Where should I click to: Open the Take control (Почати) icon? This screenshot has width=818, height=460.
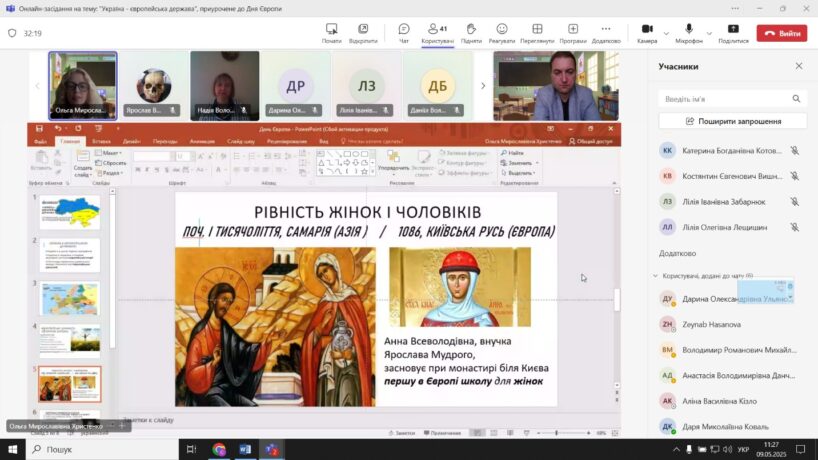pyautogui.click(x=332, y=32)
